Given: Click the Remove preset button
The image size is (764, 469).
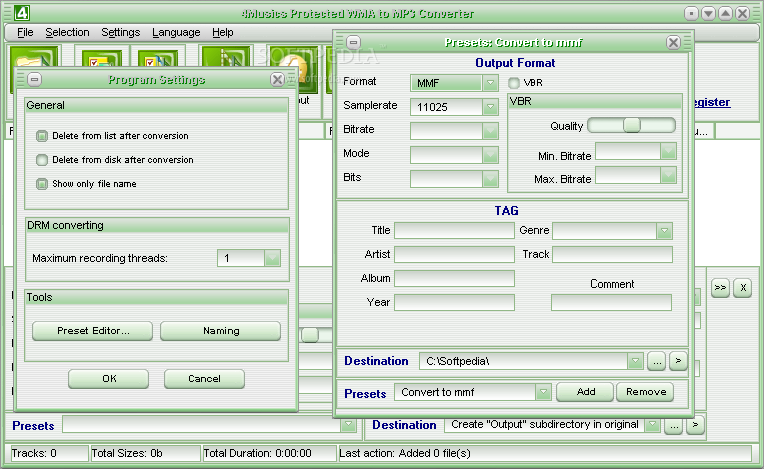Looking at the screenshot, I should pyautogui.click(x=645, y=392).
